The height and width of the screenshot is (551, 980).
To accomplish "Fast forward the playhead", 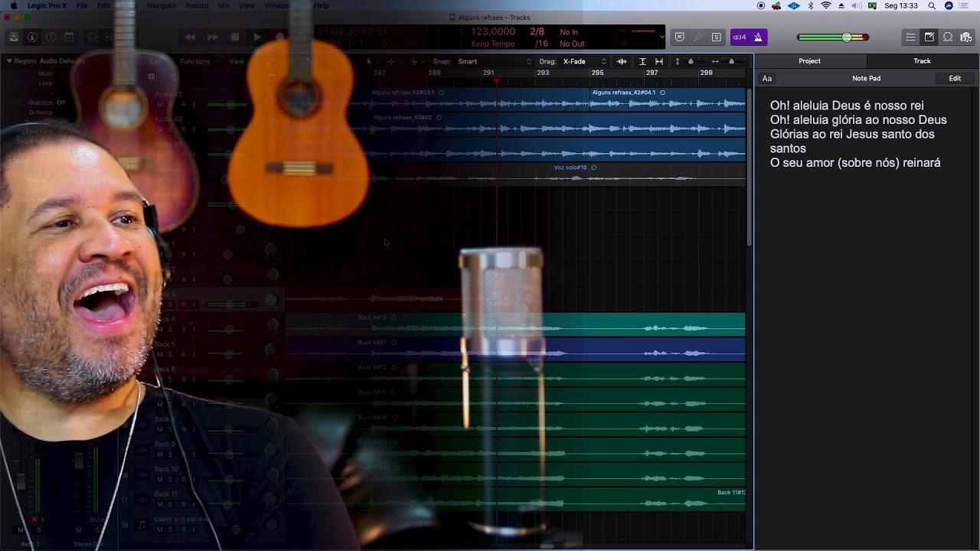I will coord(212,37).
